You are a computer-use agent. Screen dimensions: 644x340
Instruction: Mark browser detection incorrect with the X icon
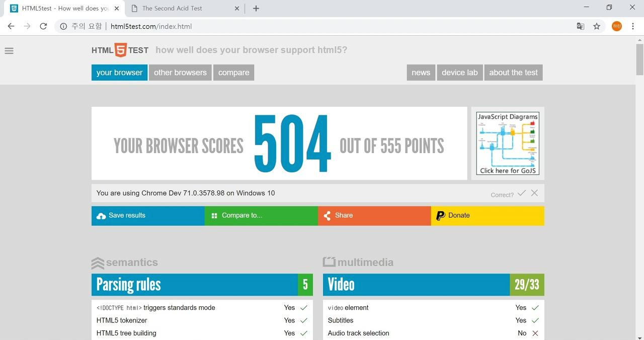(534, 193)
